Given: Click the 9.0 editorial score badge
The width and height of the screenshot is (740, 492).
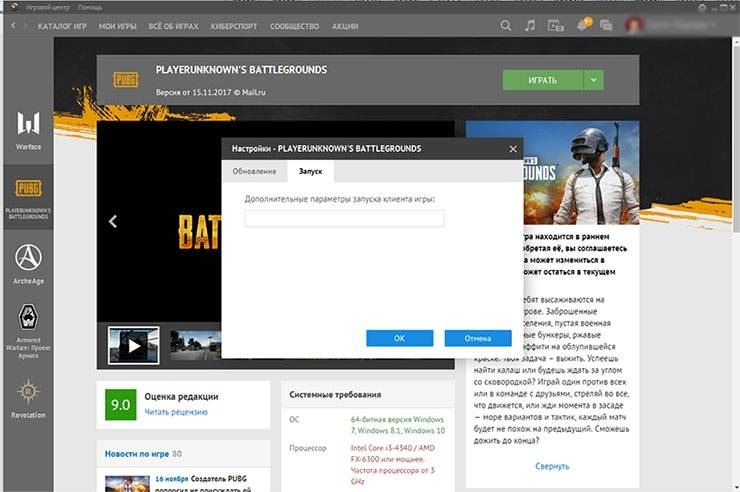Looking at the screenshot, I should pos(121,405).
